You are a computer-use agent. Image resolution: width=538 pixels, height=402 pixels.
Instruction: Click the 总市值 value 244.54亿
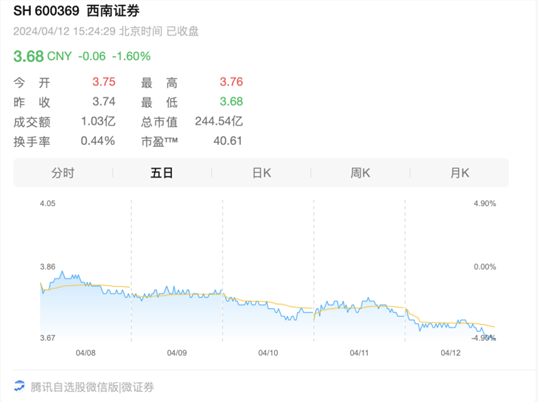[x=219, y=121]
